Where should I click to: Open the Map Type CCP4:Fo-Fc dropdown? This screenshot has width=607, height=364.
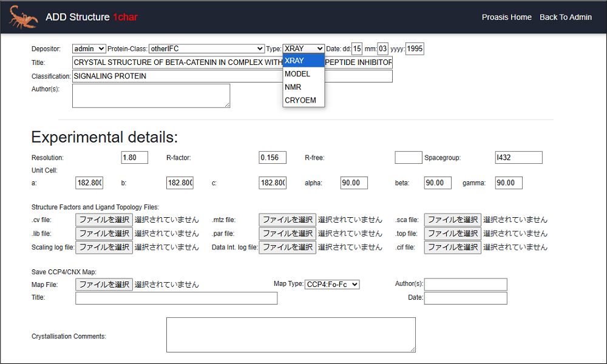pos(332,284)
